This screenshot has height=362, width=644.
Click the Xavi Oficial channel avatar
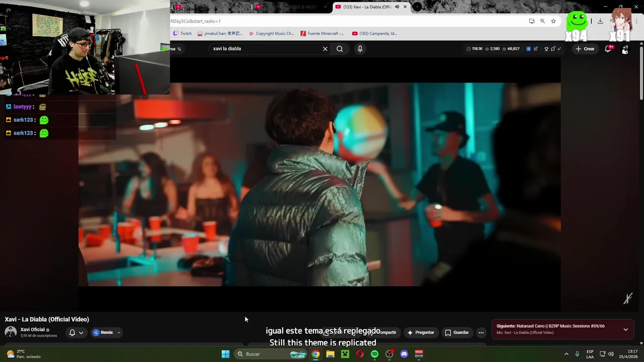pos(11,332)
